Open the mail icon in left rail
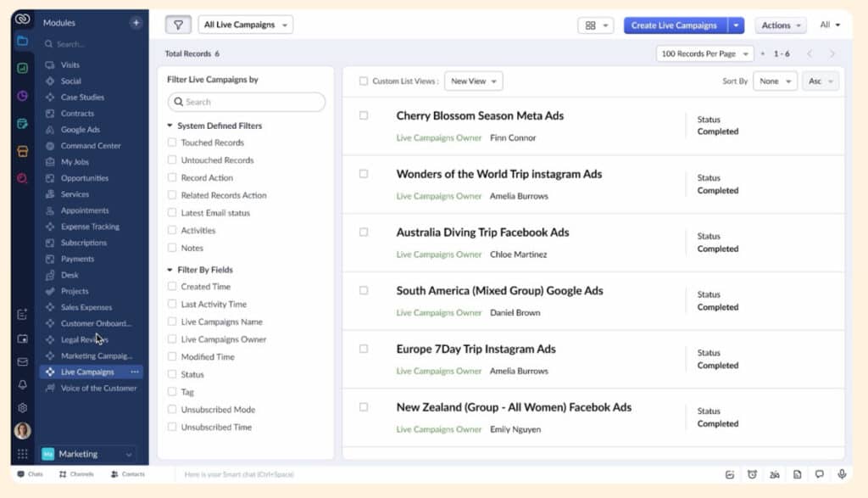Screen dimensions: 868x498 tap(23, 361)
